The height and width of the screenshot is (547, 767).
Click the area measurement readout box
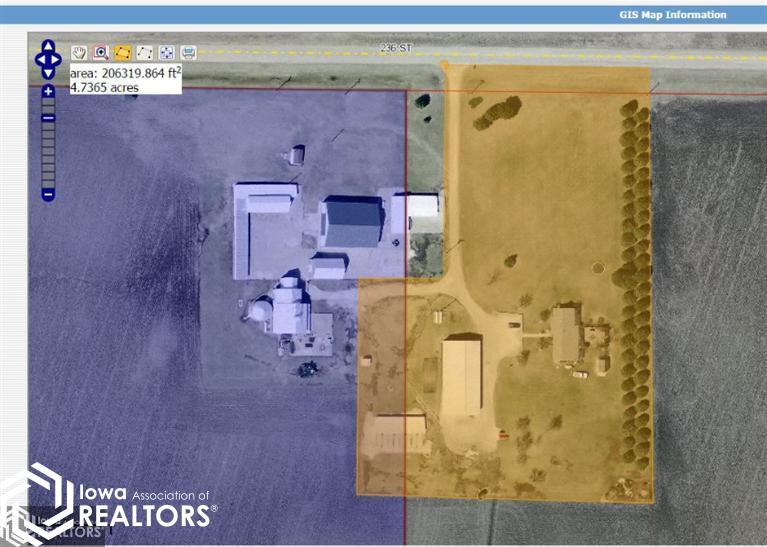(x=124, y=80)
